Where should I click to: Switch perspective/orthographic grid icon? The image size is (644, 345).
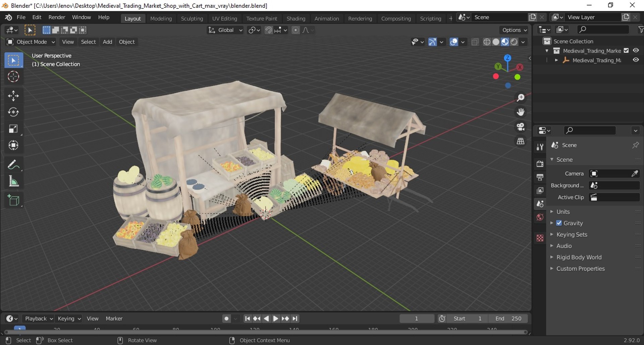tap(521, 141)
